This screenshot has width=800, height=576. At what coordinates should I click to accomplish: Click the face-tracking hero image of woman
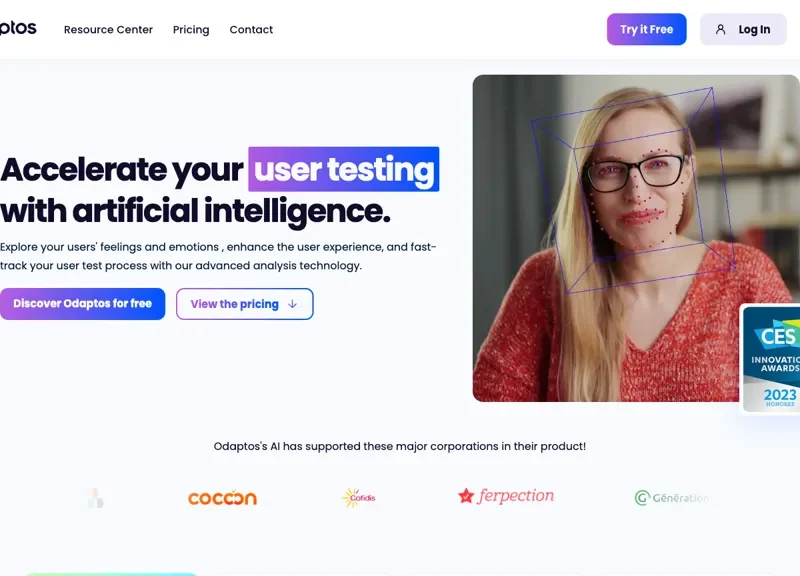(636, 238)
